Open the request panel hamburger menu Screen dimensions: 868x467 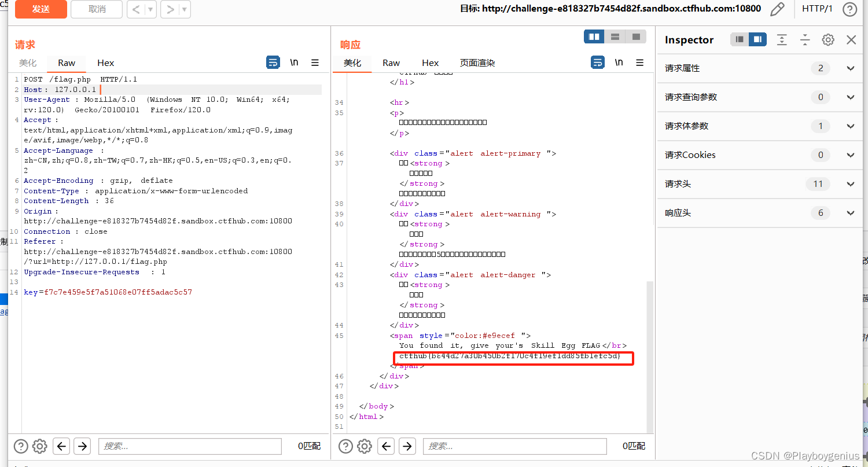tap(315, 62)
